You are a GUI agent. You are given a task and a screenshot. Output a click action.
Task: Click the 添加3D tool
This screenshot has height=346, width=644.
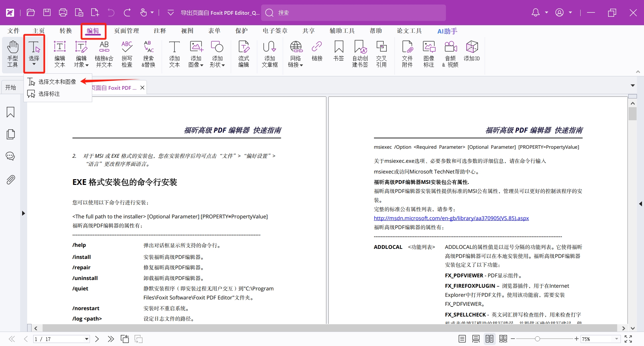click(x=472, y=51)
